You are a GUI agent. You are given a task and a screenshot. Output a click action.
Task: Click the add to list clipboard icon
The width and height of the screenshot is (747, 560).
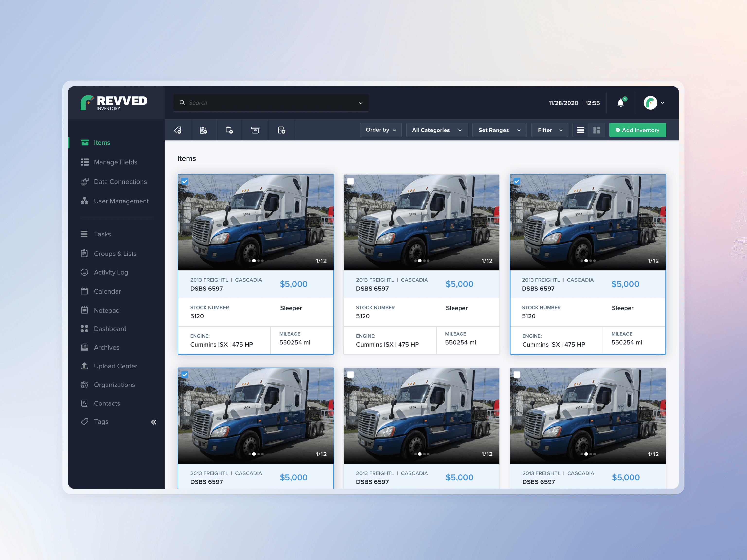[203, 130]
